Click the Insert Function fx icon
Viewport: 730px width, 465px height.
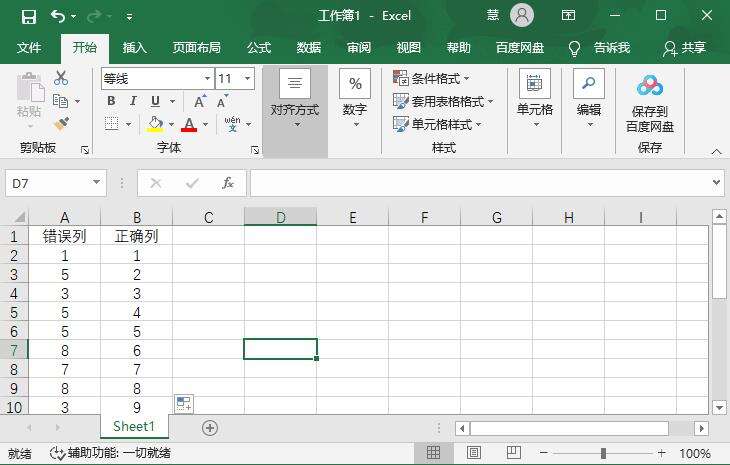228,183
